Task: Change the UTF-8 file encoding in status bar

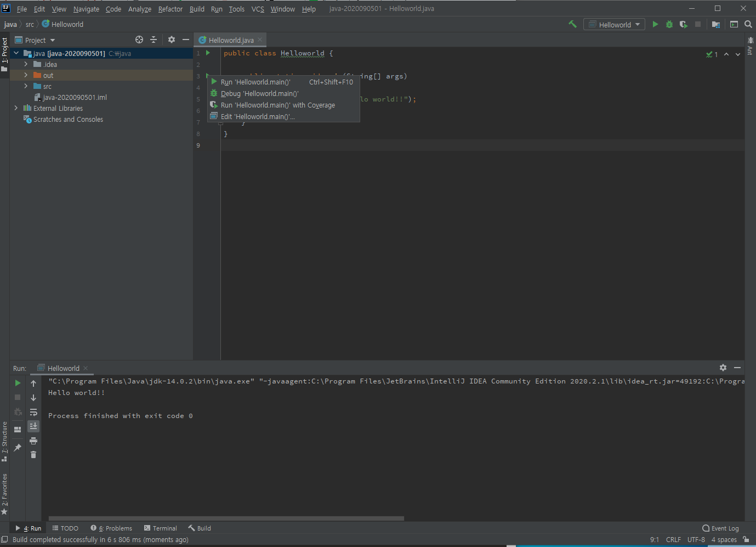Action: [696, 540]
